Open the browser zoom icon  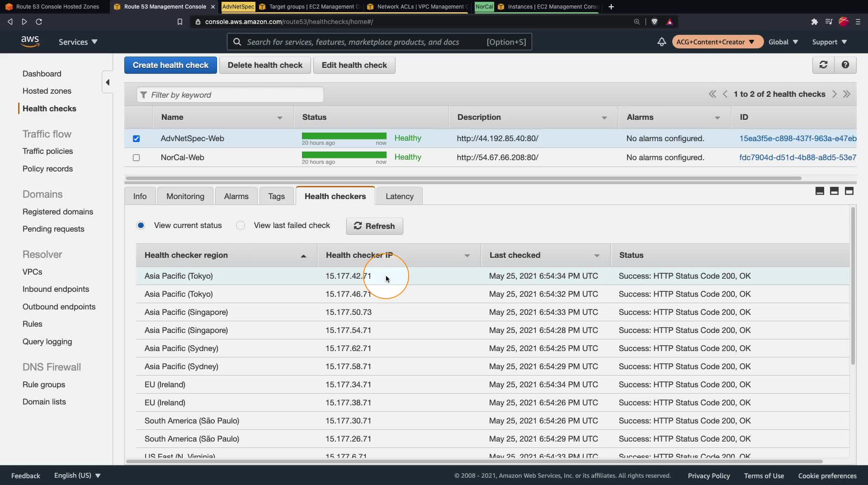pyautogui.click(x=637, y=22)
